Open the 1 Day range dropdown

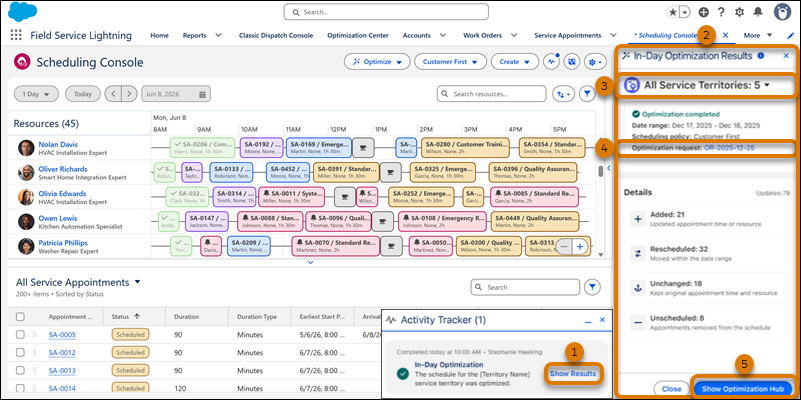click(x=36, y=94)
